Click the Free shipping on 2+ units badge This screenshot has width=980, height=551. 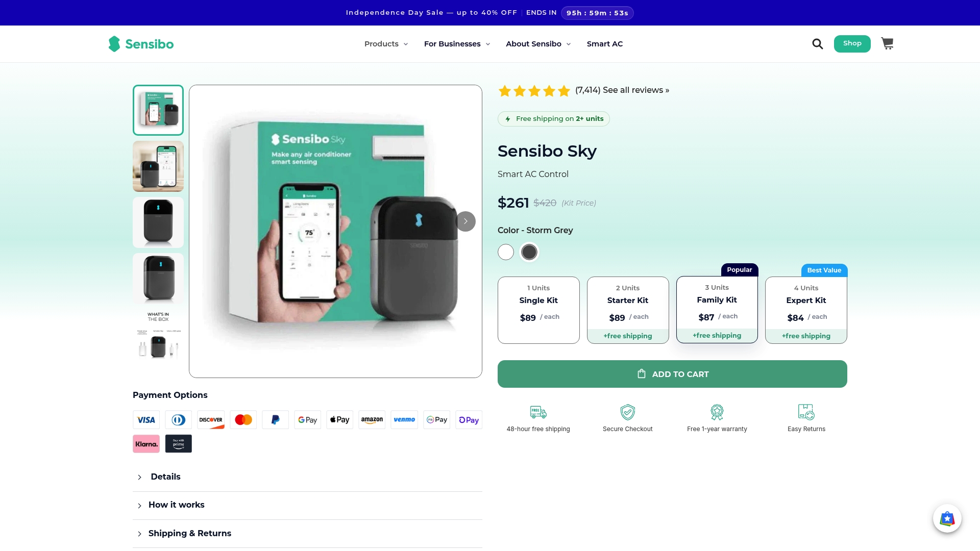click(554, 119)
